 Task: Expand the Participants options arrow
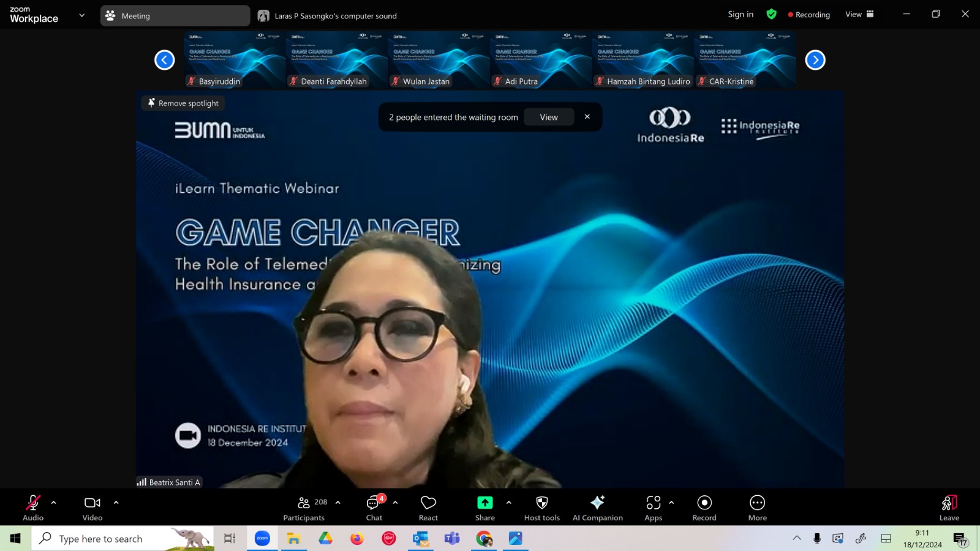point(338,503)
